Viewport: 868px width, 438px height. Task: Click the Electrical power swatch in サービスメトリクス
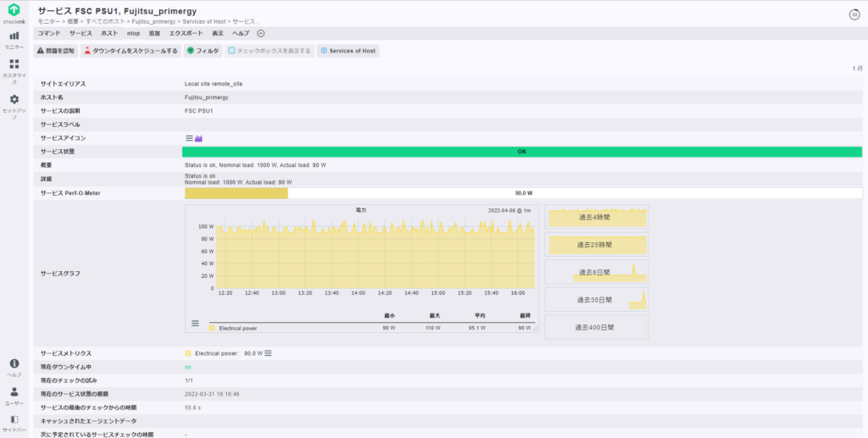(x=188, y=352)
